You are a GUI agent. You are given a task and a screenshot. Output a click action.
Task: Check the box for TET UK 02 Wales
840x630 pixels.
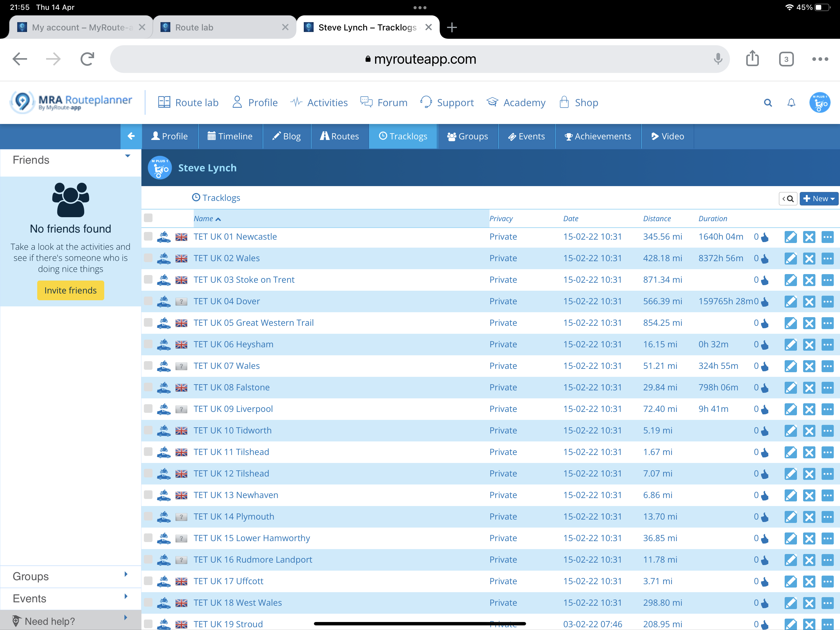(x=148, y=258)
